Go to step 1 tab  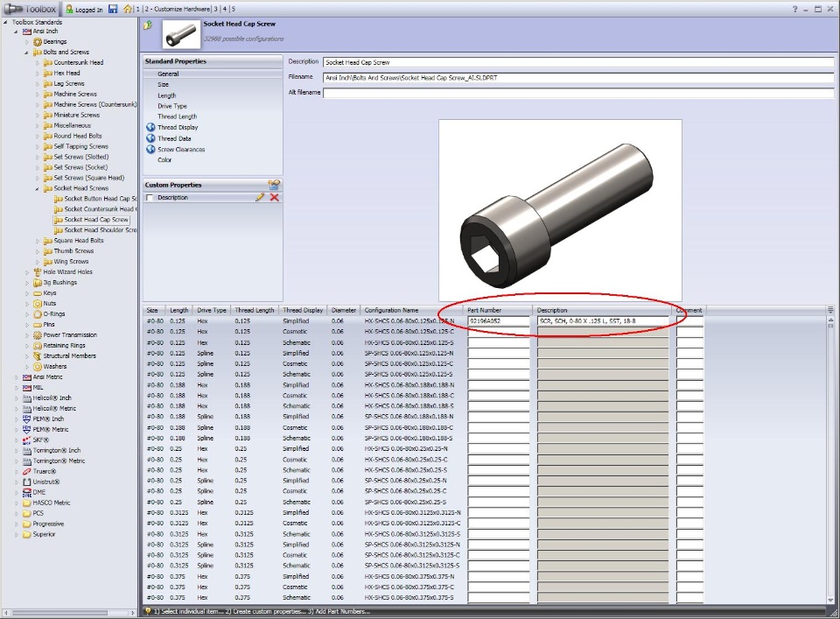tap(137, 9)
